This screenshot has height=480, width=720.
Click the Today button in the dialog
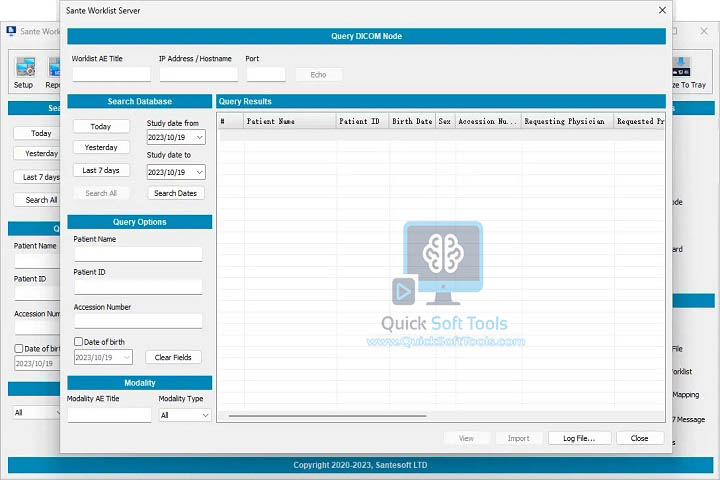point(101,126)
